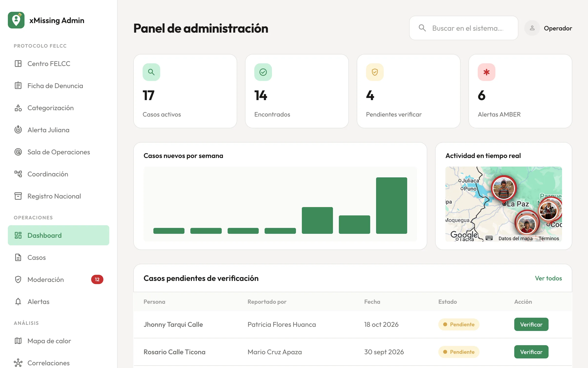Click the 18 oct 2026 date
588x368 pixels.
tap(381, 324)
